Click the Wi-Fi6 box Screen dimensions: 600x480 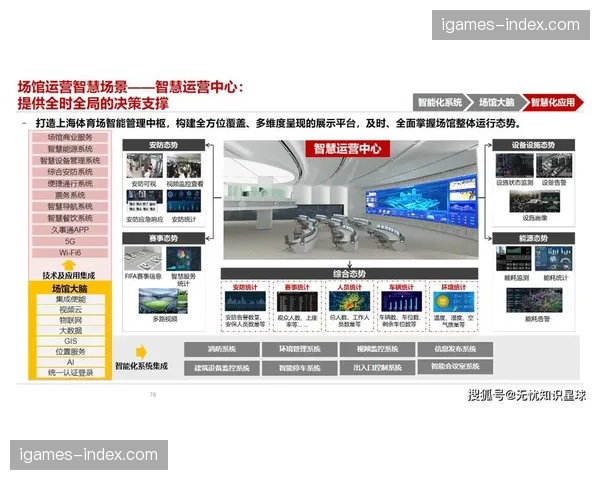tap(70, 253)
